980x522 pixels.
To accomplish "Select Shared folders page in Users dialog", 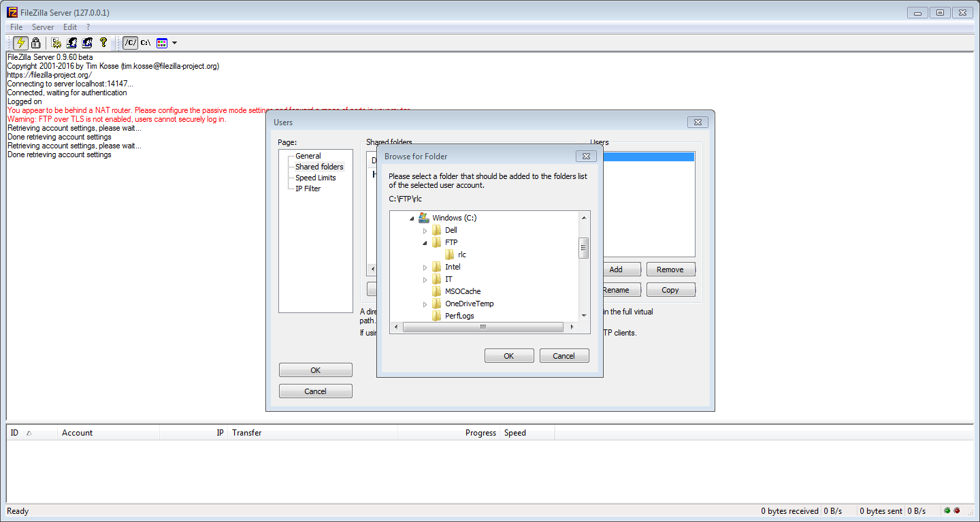I will tap(319, 167).
